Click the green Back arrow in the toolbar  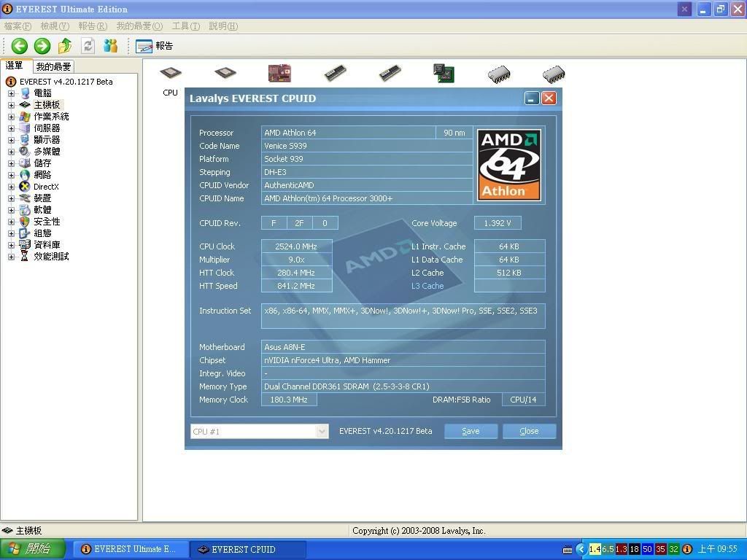click(20, 46)
